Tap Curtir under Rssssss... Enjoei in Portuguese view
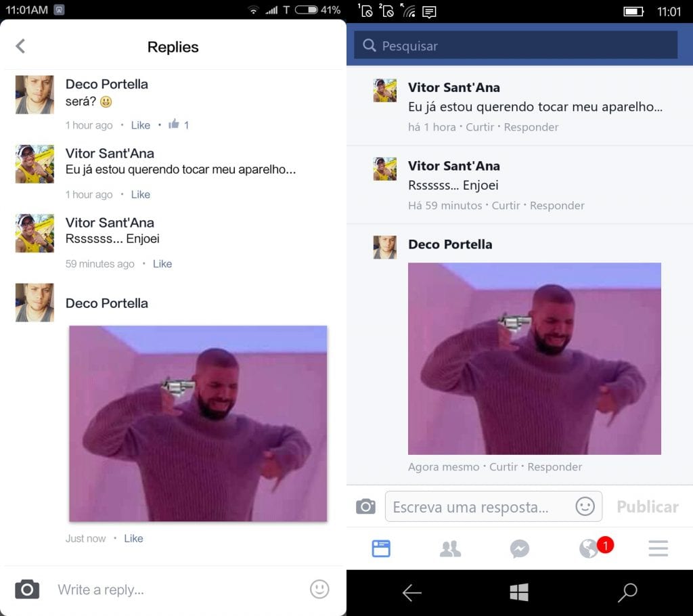The image size is (693, 616). (506, 206)
